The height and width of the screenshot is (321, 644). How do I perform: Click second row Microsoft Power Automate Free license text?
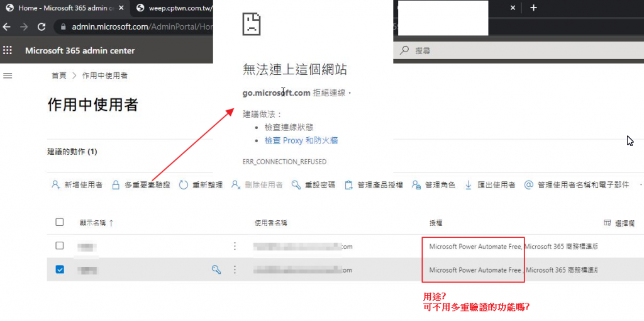(475, 271)
